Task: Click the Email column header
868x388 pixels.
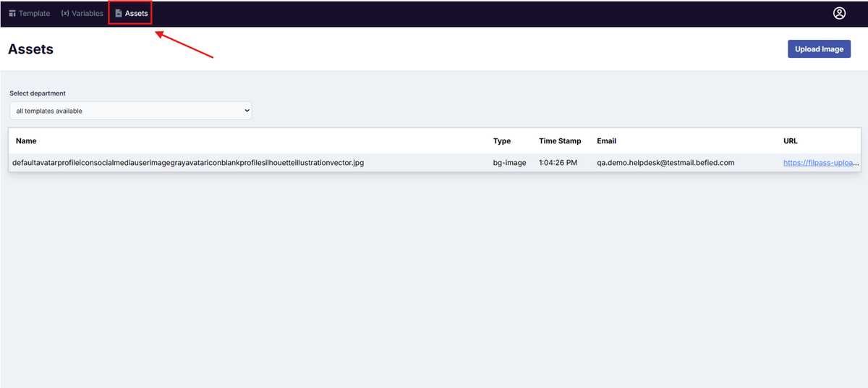Action: [606, 141]
